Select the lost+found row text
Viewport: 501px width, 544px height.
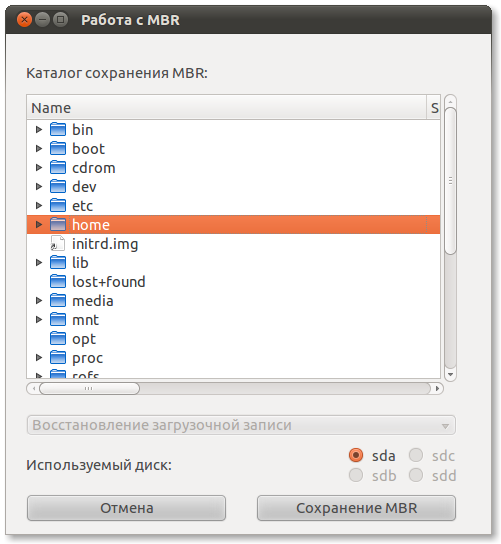(x=109, y=282)
